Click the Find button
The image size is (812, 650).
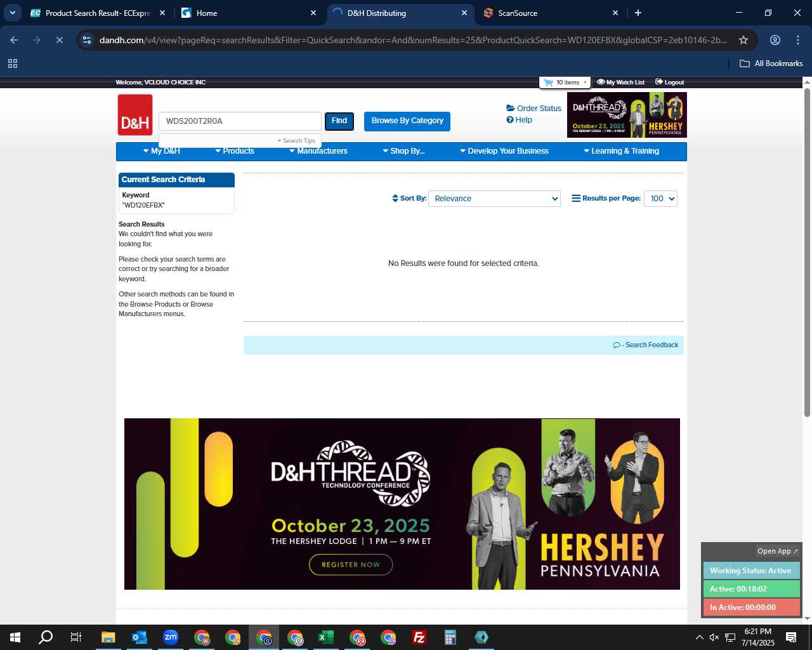tap(339, 121)
